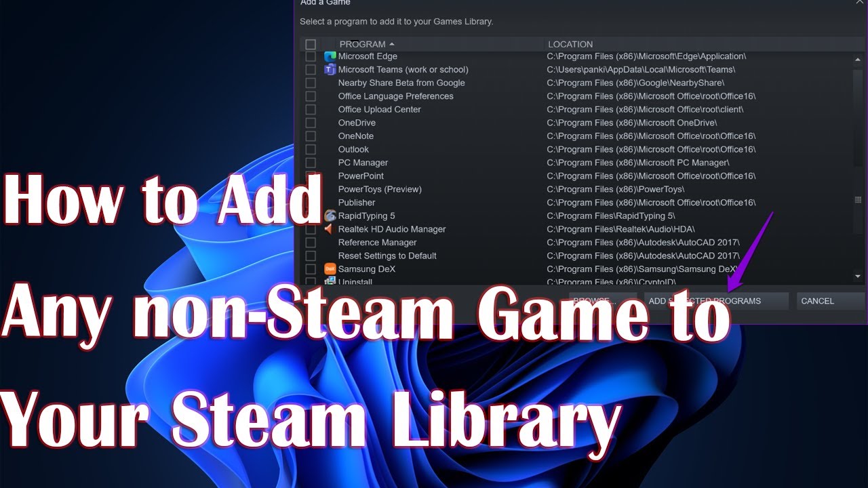Select the Office Upload Center entry
This screenshot has width=868, height=488.
click(380, 110)
